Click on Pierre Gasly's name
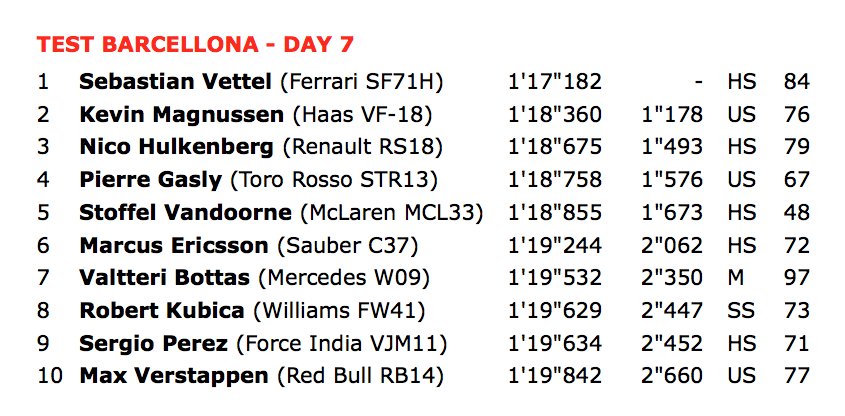845x416 pixels. tap(150, 180)
